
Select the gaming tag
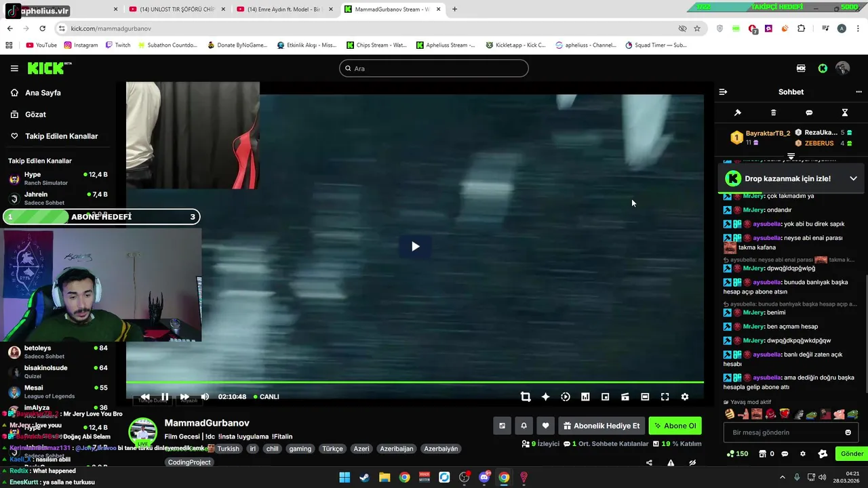pos(300,449)
